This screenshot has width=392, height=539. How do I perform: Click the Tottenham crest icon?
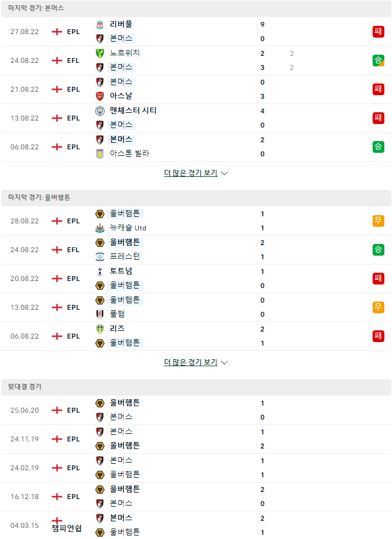click(100, 272)
